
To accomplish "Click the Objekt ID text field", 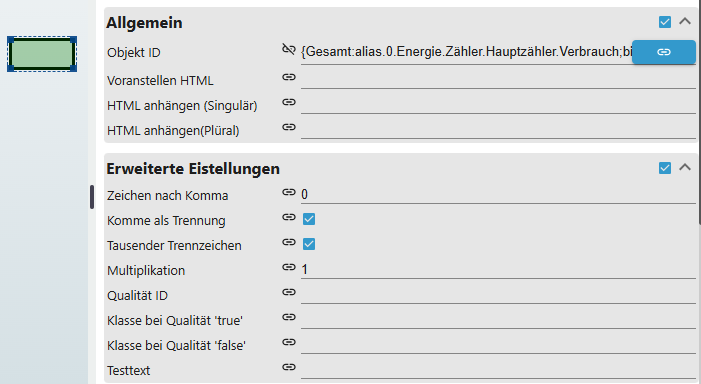I will coord(466,52).
